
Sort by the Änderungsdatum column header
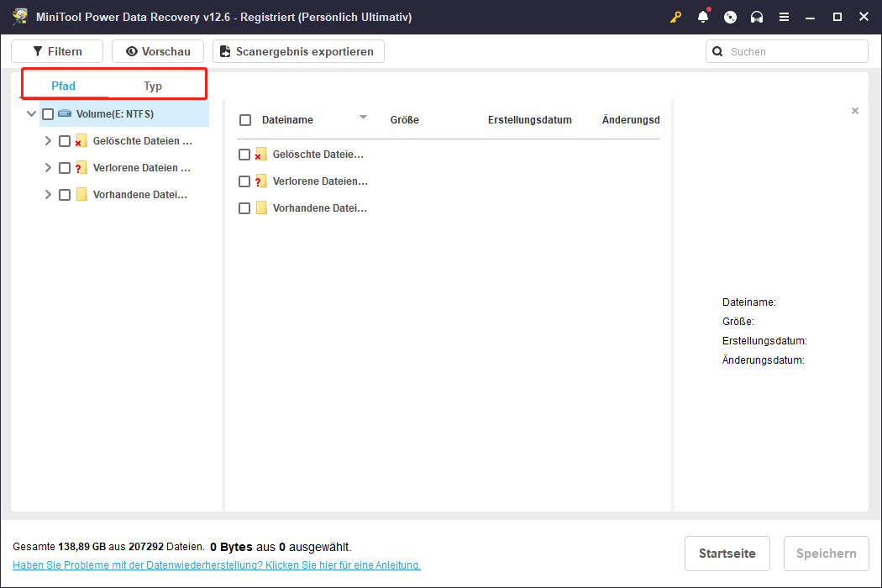tap(631, 120)
